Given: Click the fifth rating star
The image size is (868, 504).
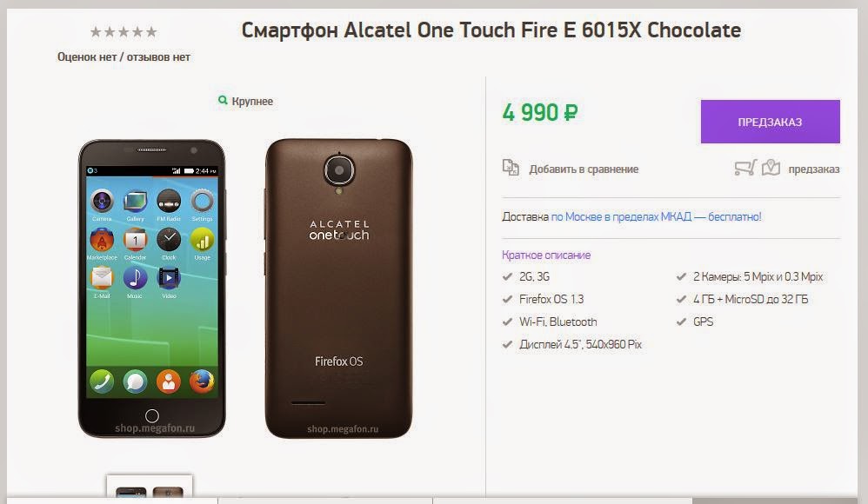Looking at the screenshot, I should (x=151, y=32).
